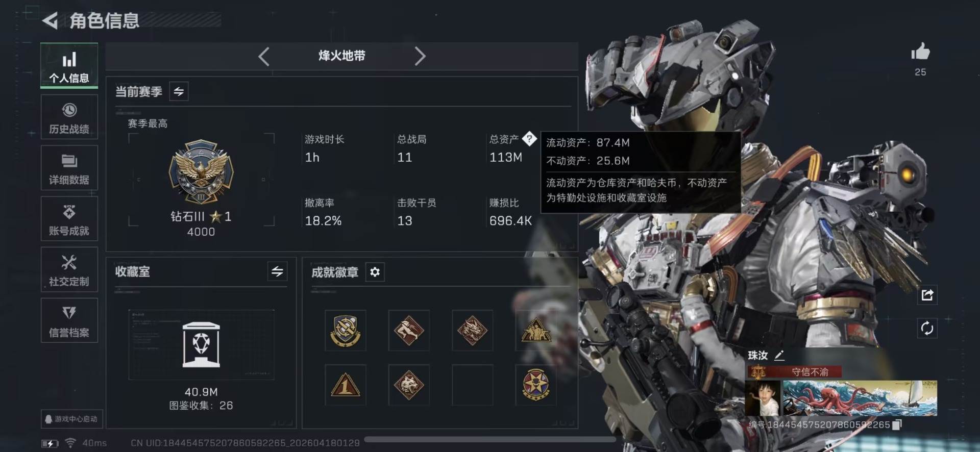Image resolution: width=980 pixels, height=452 pixels.
Task: Go back using the arrow beside 角色信息
Action: click(50, 20)
